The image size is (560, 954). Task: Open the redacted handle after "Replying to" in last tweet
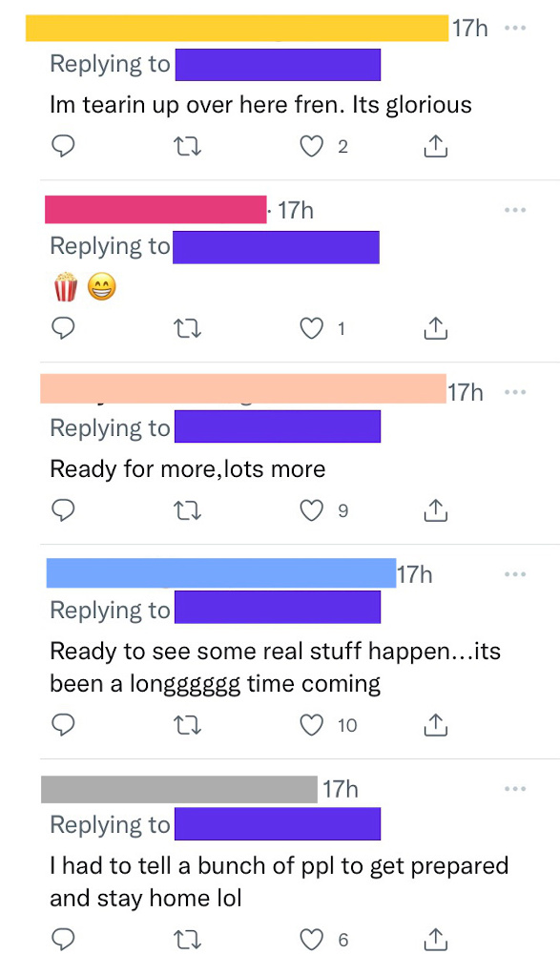click(x=278, y=824)
